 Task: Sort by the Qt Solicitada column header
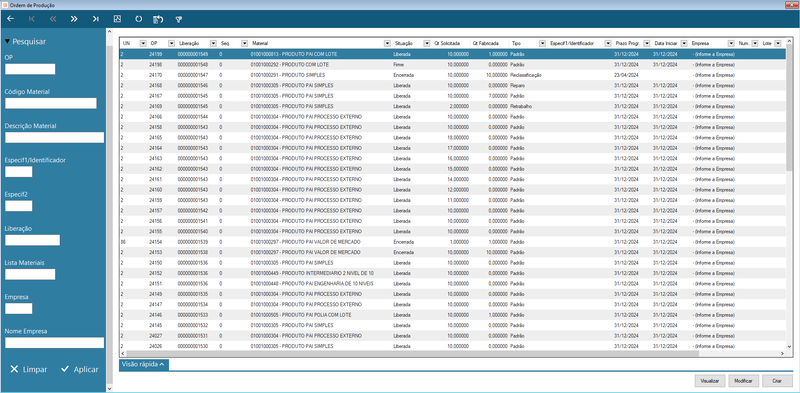click(447, 43)
